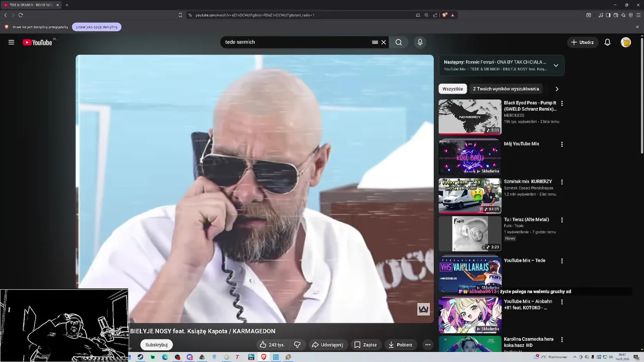Image resolution: width=644 pixels, height=362 pixels.
Task: Open the YouTube hamburger guide menu
Action: (11, 42)
